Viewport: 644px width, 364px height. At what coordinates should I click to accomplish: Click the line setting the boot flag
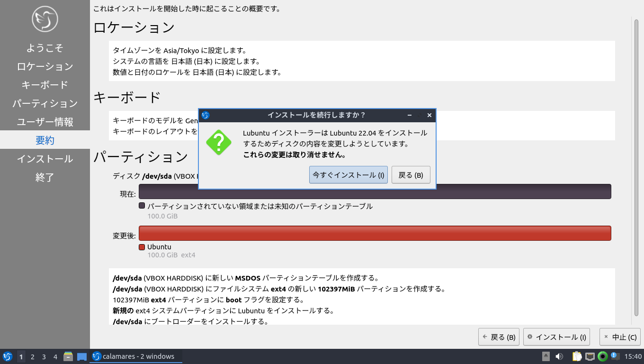[x=208, y=300]
